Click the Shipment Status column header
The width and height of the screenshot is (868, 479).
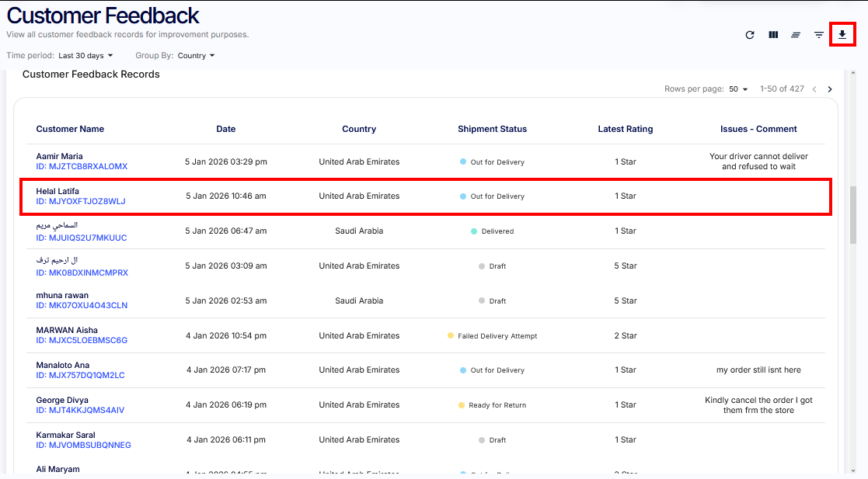pyautogui.click(x=492, y=129)
